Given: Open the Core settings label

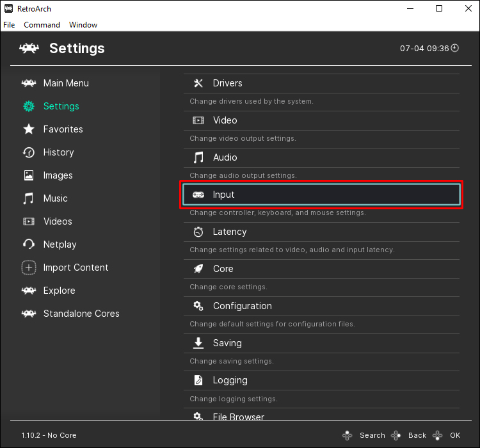Looking at the screenshot, I should (223, 269).
